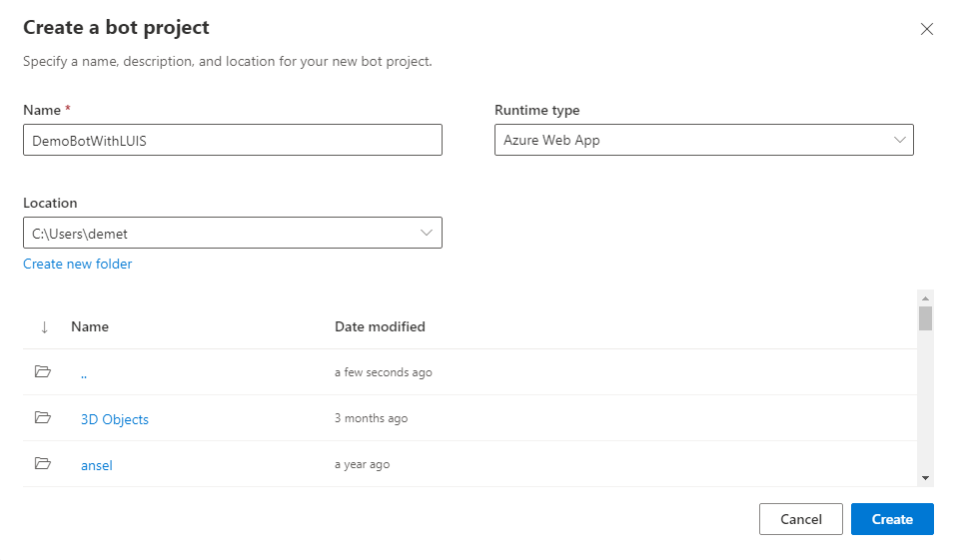Open the 3D Objects folder link
Screen dimensions: 956x560
(x=115, y=419)
